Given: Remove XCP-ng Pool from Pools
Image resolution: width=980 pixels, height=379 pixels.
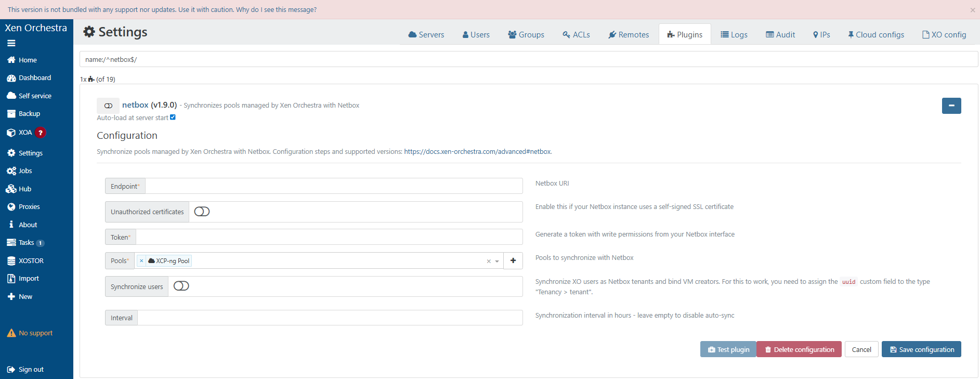Looking at the screenshot, I should [141, 261].
